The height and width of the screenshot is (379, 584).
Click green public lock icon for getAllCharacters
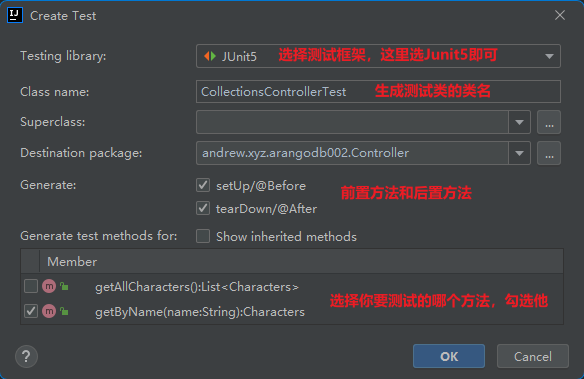point(64,286)
